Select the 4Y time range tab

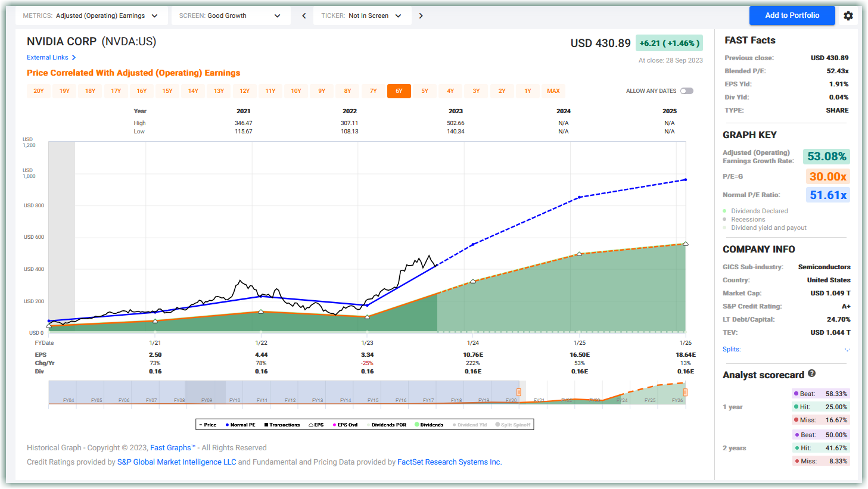[450, 91]
